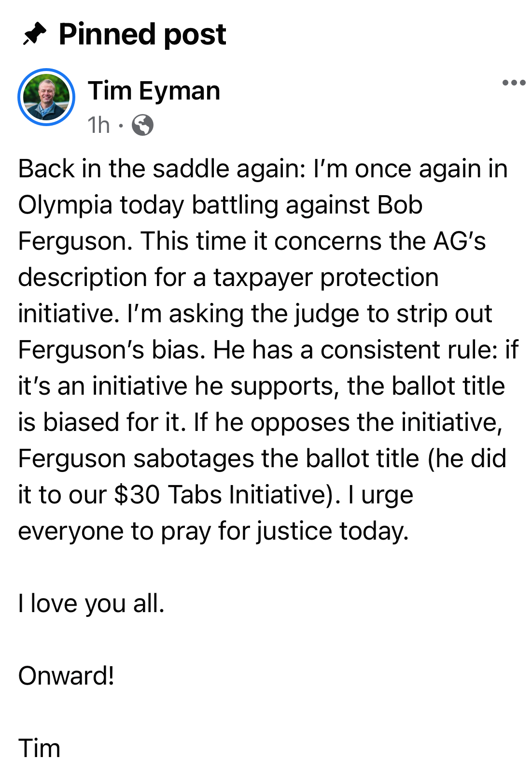Screen dimensions: 532x773
Task: Tap the first line 'Back in the saddle again'
Action: pos(162,169)
